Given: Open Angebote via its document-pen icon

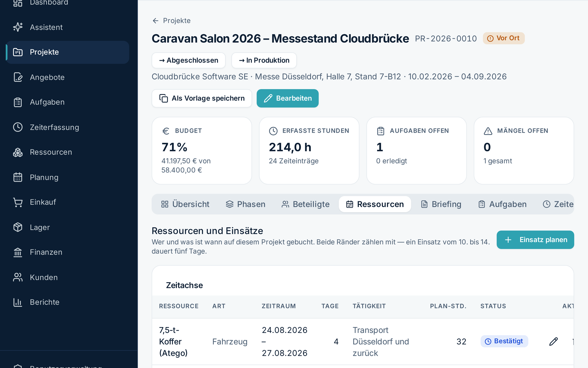Looking at the screenshot, I should [x=18, y=77].
